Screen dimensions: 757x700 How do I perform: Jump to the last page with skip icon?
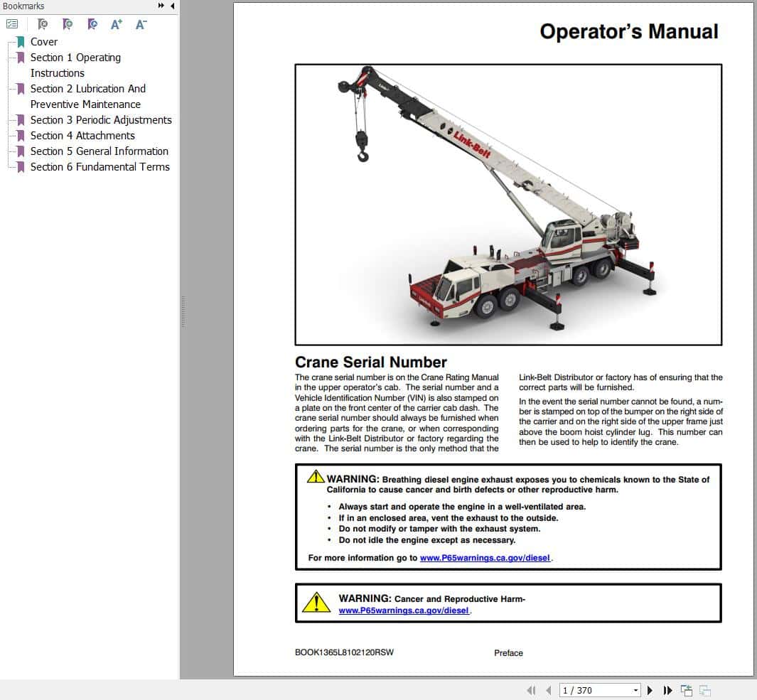[x=668, y=690]
